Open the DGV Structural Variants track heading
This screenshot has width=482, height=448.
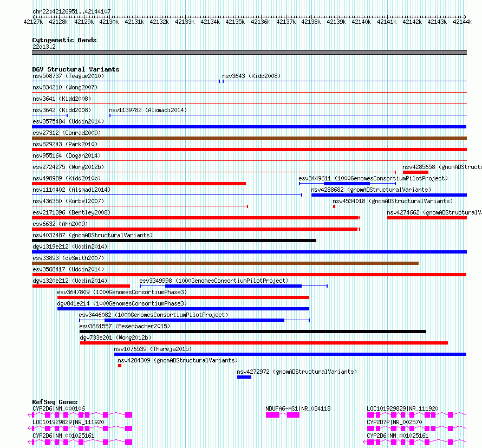(x=76, y=69)
